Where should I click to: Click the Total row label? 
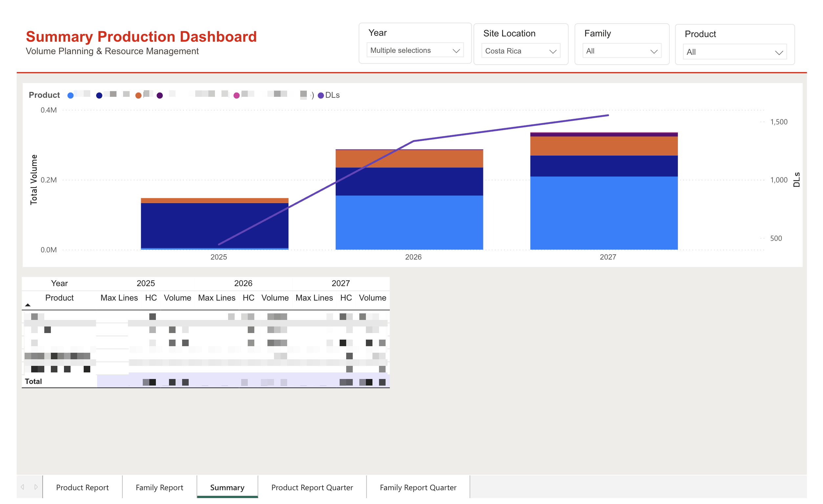coord(33,381)
